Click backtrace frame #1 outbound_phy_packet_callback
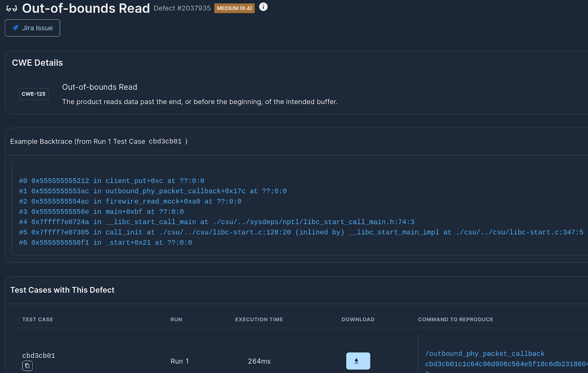Screen dimensions: 588x373 click(153, 191)
